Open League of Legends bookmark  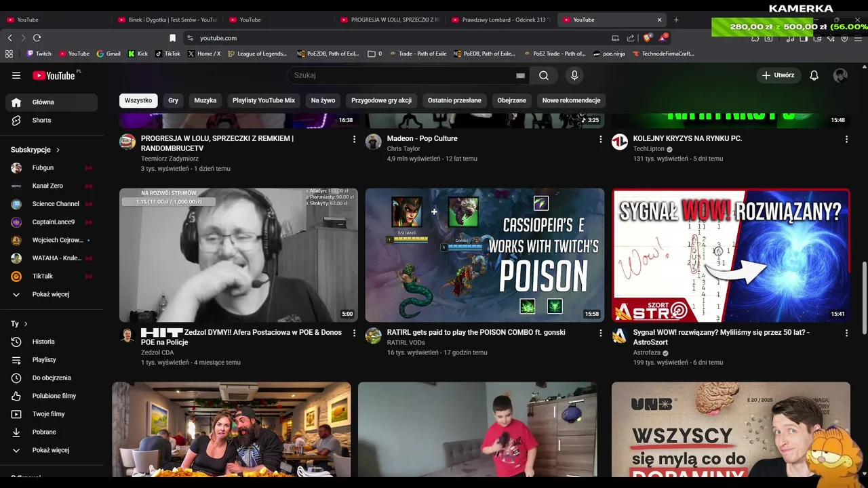click(x=258, y=54)
